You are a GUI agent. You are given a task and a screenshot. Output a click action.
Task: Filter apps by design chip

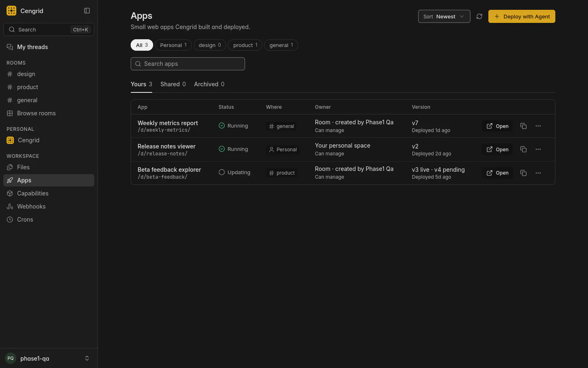[x=210, y=45]
